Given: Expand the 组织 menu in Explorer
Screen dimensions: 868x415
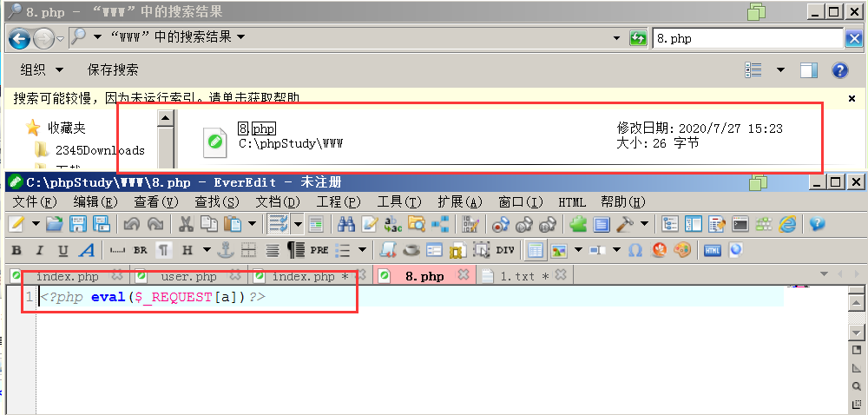Looking at the screenshot, I should click(42, 69).
